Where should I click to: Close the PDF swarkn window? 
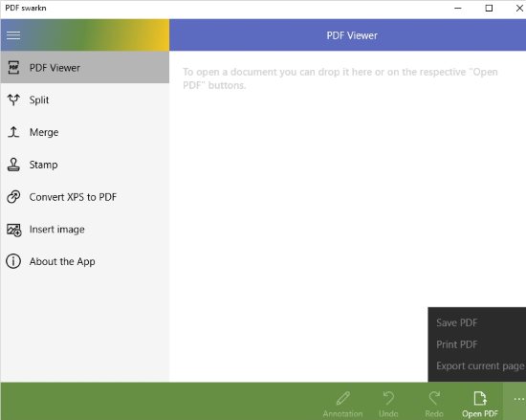[x=519, y=8]
